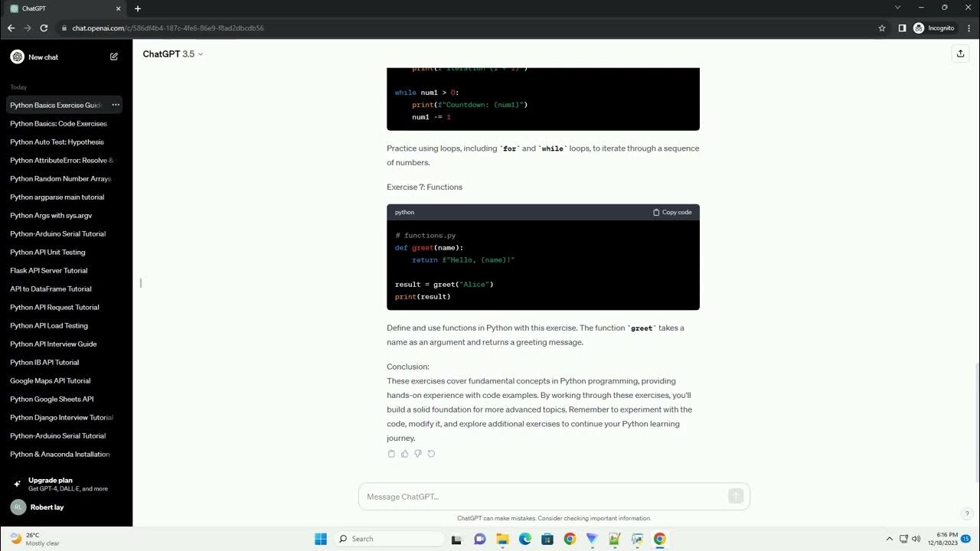Open Python Auto Test: Hypothesis chat

point(64,142)
